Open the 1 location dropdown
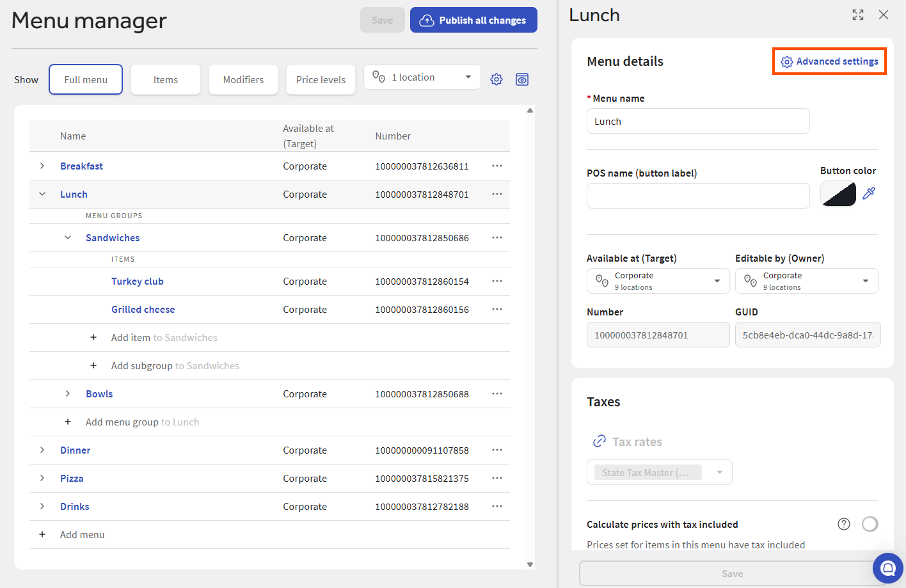The width and height of the screenshot is (906, 588). tap(422, 77)
